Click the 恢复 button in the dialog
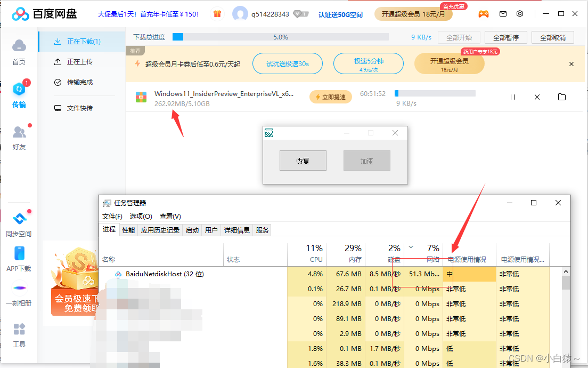Viewport: 588px width, 368px height. pyautogui.click(x=303, y=161)
